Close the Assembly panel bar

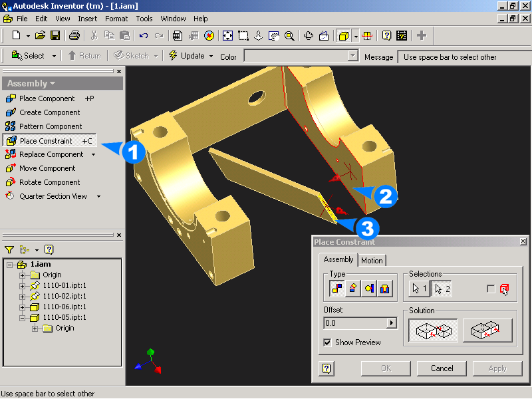[119, 71]
